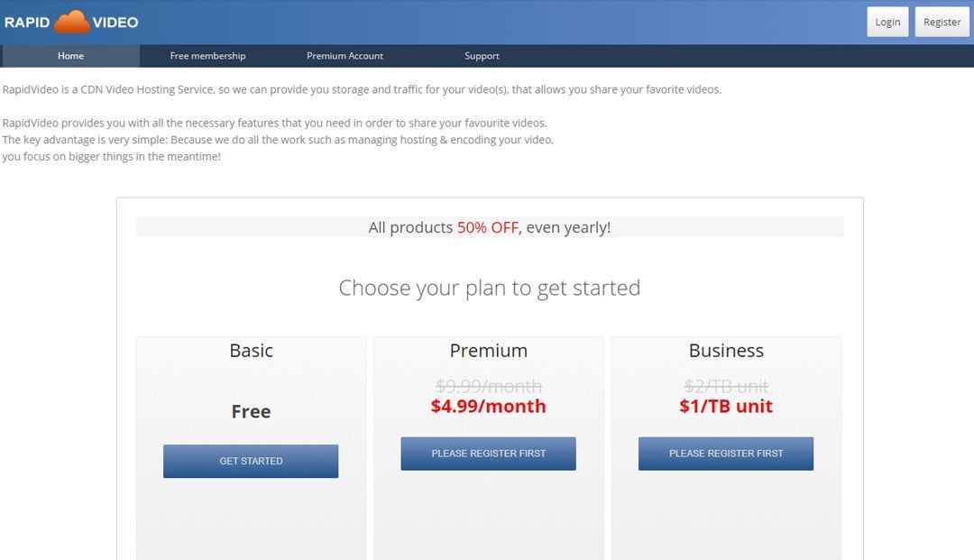Open the Support menu item
Screen dimensions: 974x560
(x=482, y=56)
